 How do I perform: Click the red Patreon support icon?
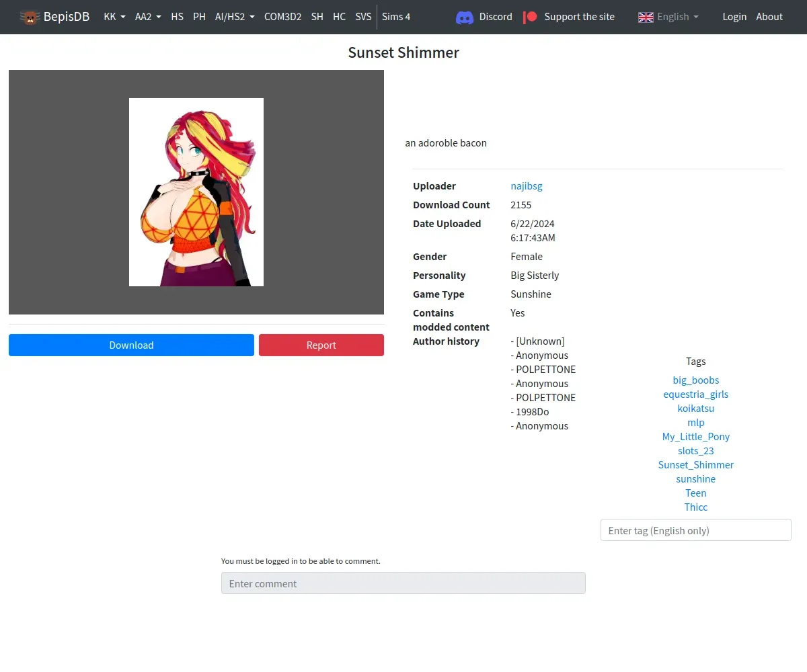530,17
